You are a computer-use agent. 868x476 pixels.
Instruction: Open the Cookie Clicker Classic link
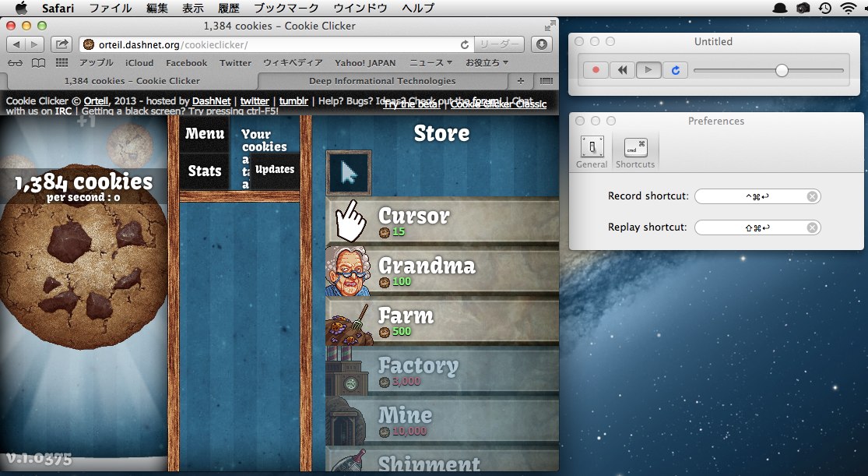click(498, 104)
